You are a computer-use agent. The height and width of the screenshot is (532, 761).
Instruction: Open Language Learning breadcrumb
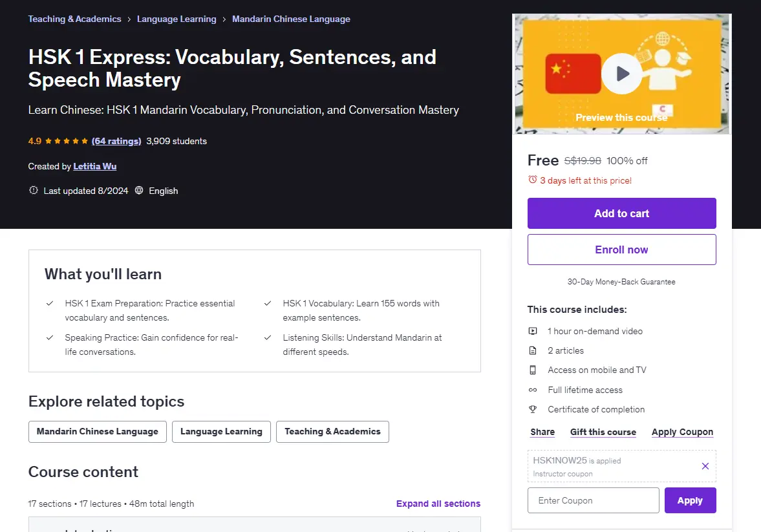177,19
